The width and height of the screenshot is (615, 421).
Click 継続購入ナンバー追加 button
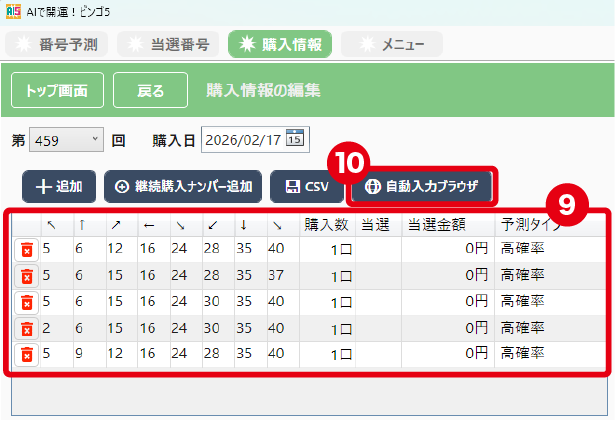183,186
